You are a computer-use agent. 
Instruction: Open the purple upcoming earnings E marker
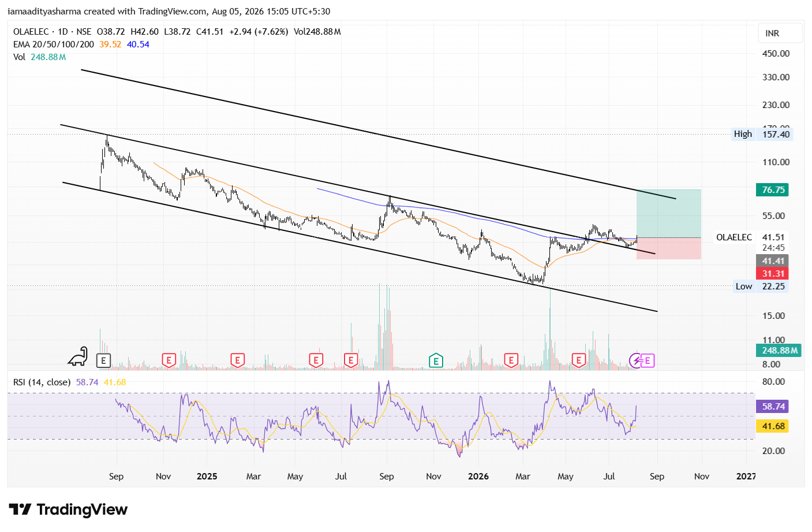(x=648, y=361)
